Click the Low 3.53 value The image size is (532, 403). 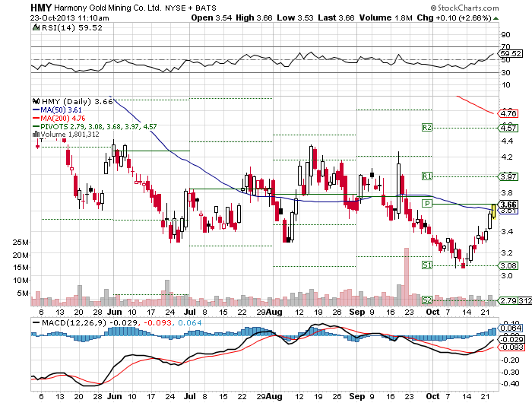pyautogui.click(x=295, y=18)
